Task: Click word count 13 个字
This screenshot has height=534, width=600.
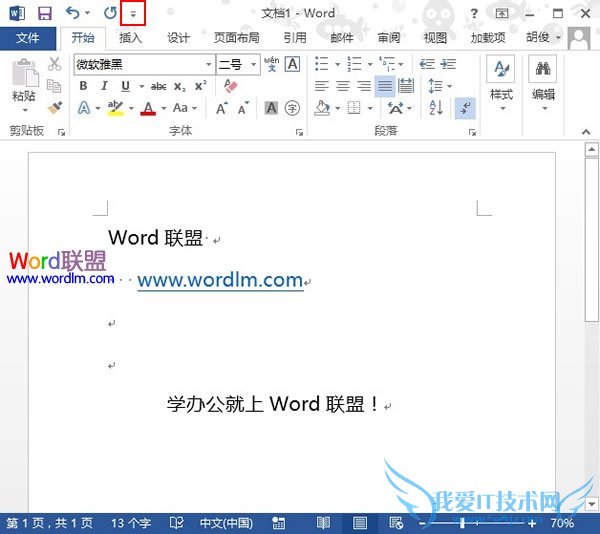Action: point(131,523)
